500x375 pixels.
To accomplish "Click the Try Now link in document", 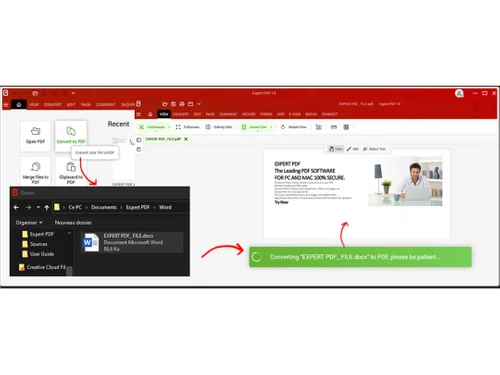I will pyautogui.click(x=281, y=202).
